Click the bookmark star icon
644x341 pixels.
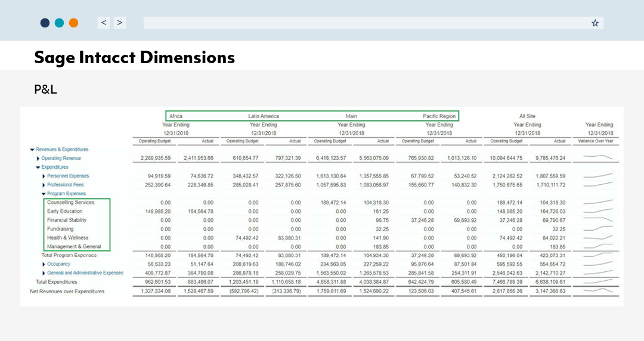[595, 23]
